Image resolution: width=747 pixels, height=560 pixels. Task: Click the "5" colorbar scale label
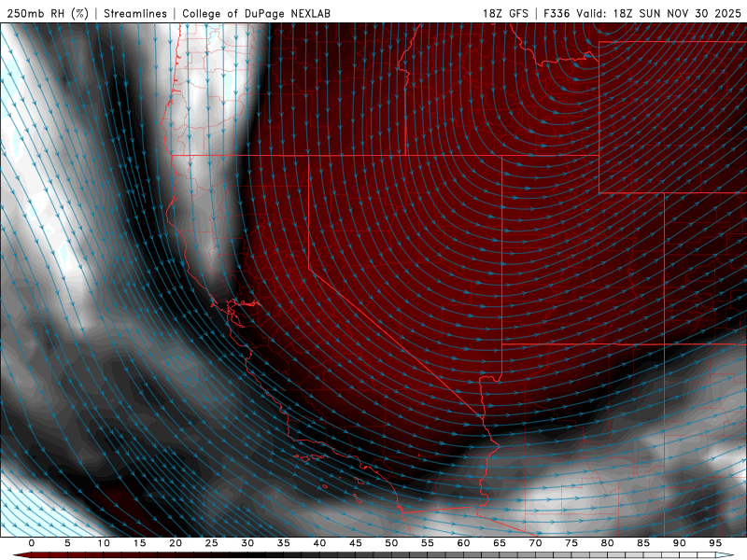click(x=67, y=543)
